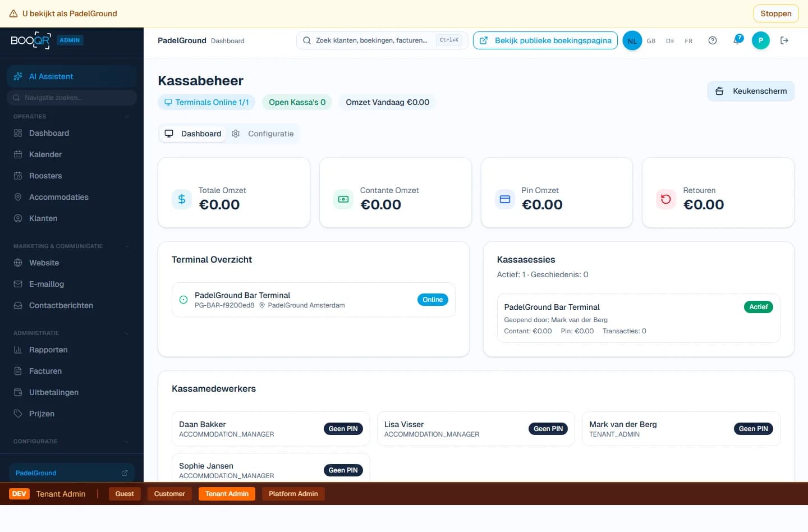Switch role to Platform Admin

click(x=293, y=494)
